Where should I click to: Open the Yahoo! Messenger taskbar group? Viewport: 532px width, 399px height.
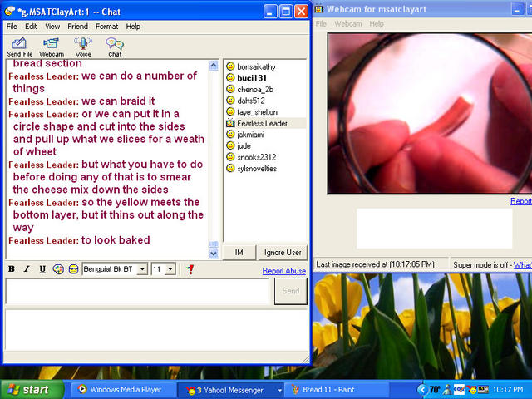230,390
